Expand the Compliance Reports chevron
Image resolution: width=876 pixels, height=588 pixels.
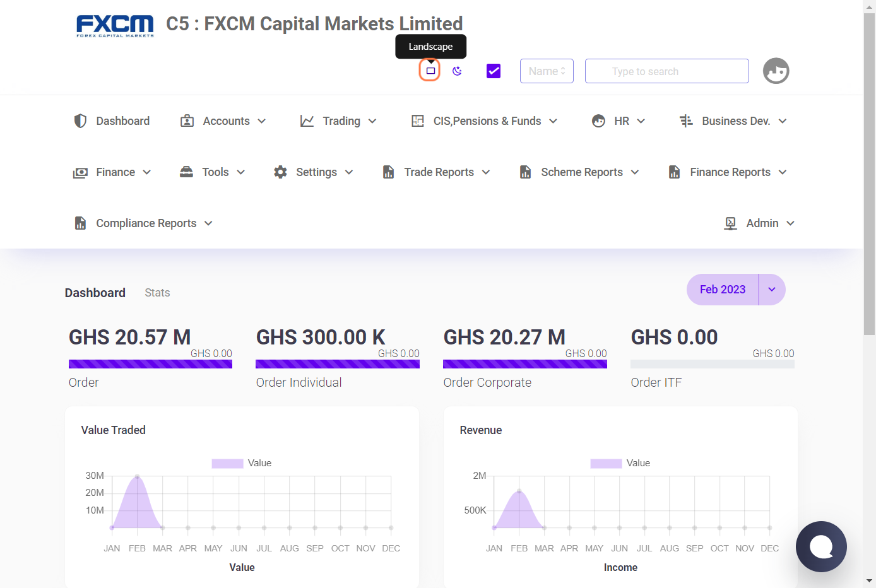tap(208, 223)
